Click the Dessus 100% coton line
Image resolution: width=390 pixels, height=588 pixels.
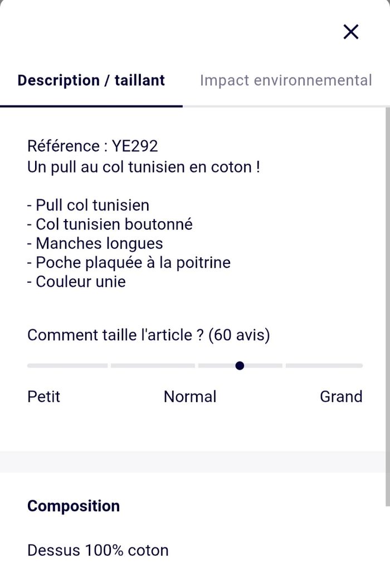point(98,550)
